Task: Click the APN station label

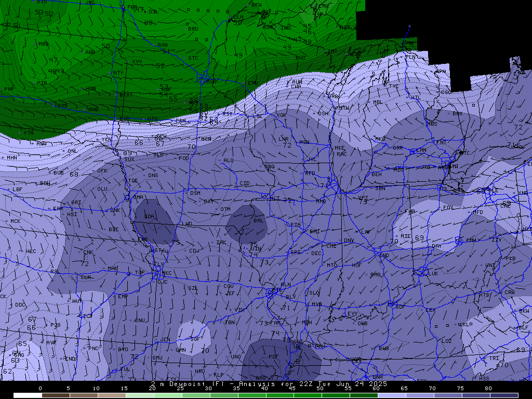Action: pos(441,72)
